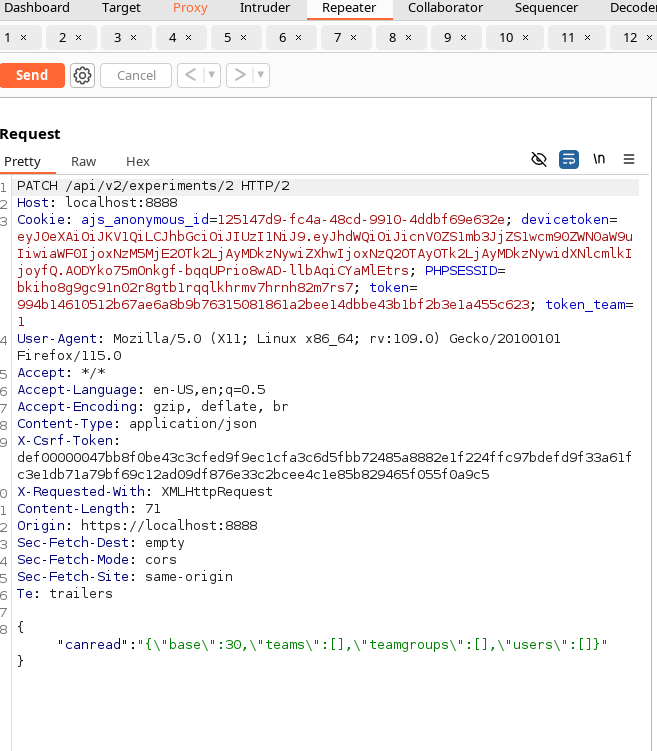The height and width of the screenshot is (751, 657).
Task: Close Repeater sub-tab 4
Action: [189, 37]
